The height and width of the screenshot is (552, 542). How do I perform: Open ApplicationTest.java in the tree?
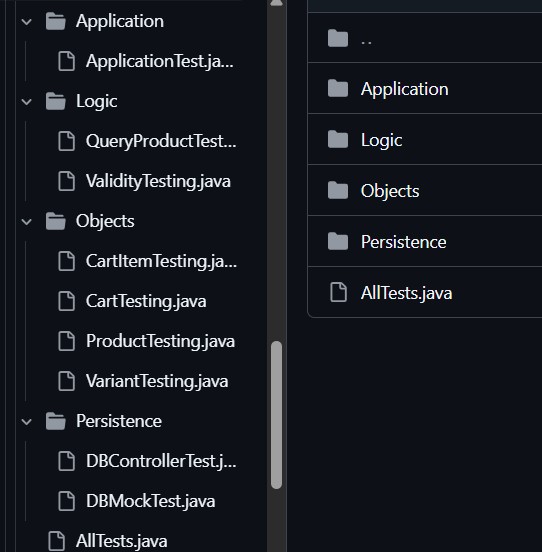(160, 61)
